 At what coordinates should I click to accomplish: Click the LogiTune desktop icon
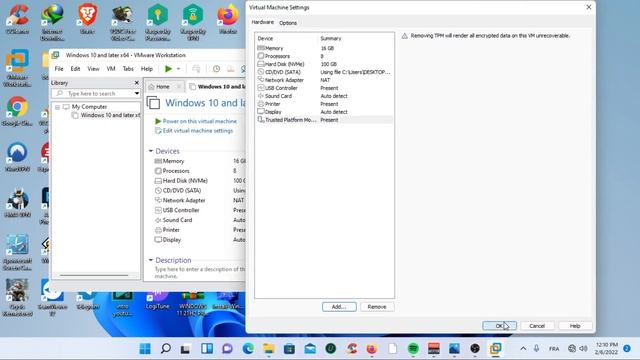click(x=158, y=300)
